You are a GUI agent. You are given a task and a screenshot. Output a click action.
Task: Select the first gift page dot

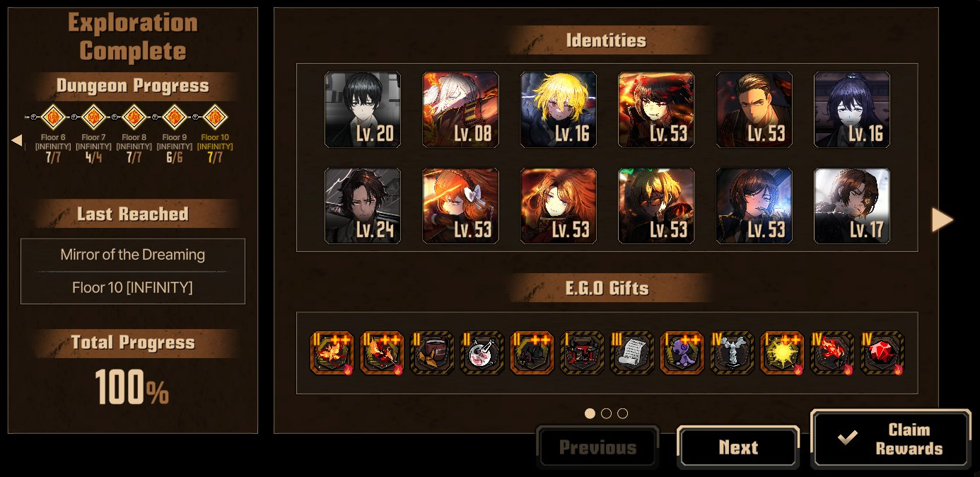point(590,413)
